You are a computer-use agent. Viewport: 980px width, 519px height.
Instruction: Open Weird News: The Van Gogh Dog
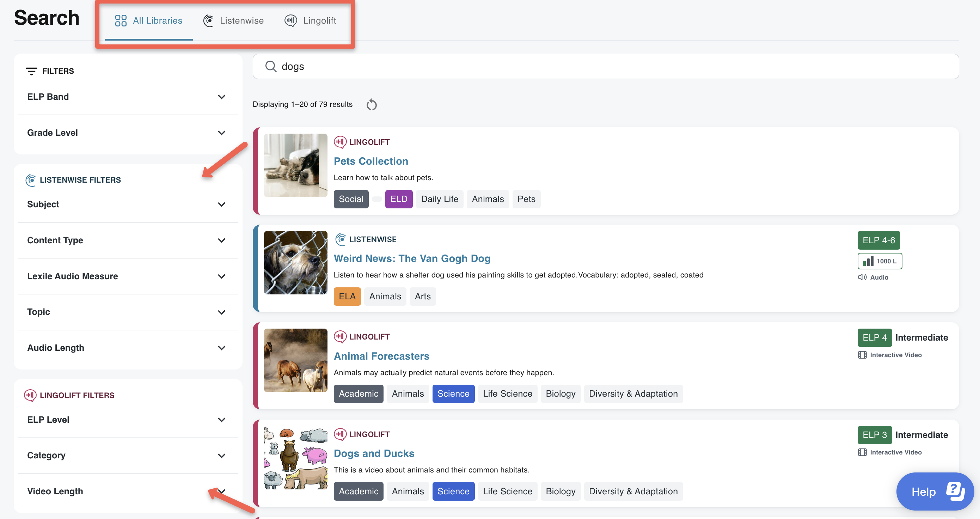[412, 259]
